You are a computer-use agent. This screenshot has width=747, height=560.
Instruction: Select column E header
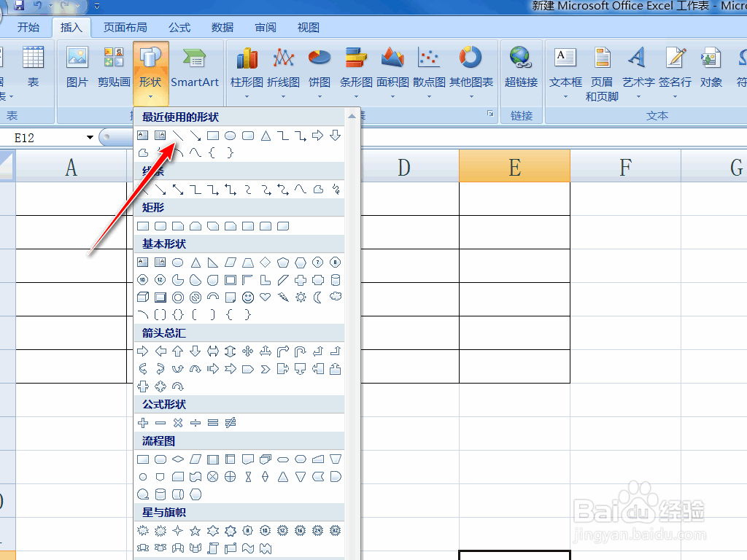coord(514,166)
